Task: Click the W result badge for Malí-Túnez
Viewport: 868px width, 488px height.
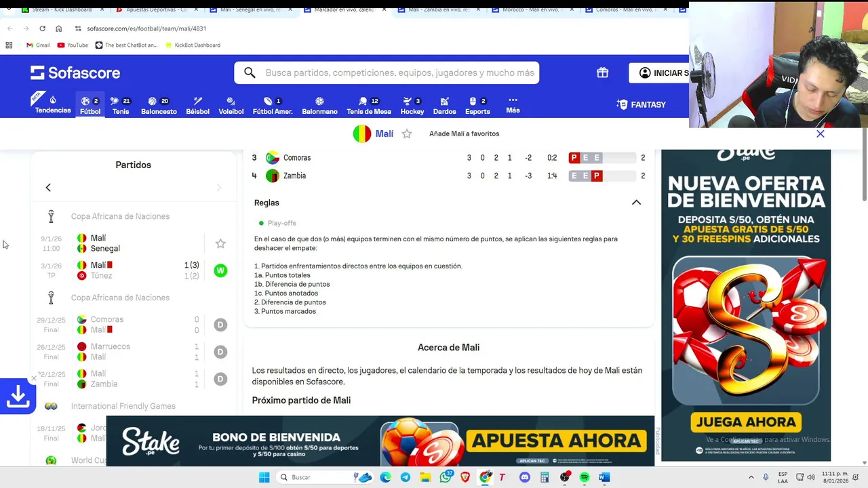Action: click(x=220, y=270)
